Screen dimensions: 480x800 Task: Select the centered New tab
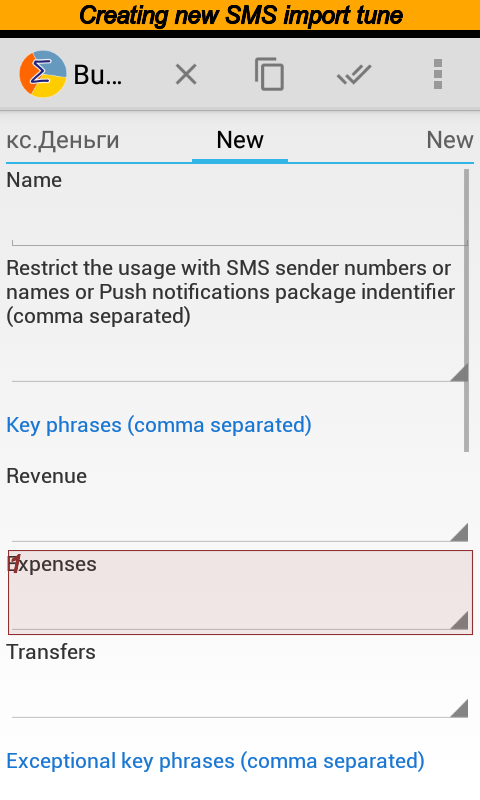click(240, 140)
